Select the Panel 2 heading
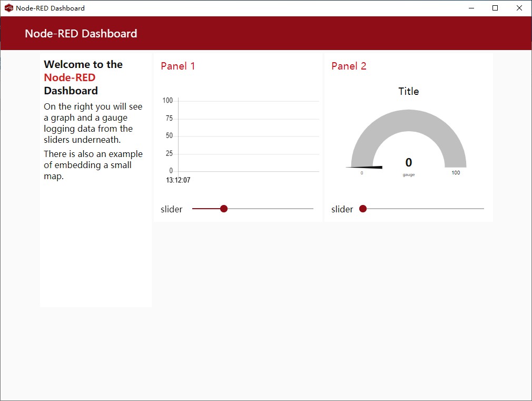The image size is (532, 401). click(349, 66)
